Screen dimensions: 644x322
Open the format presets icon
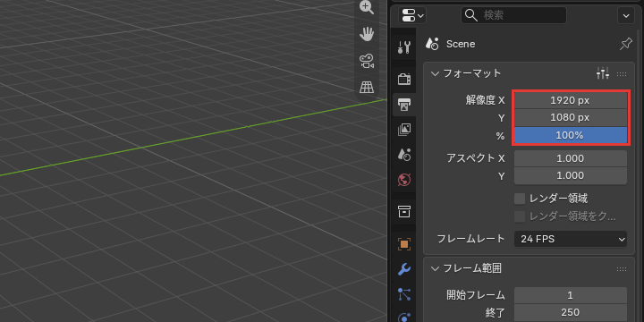pyautogui.click(x=603, y=73)
